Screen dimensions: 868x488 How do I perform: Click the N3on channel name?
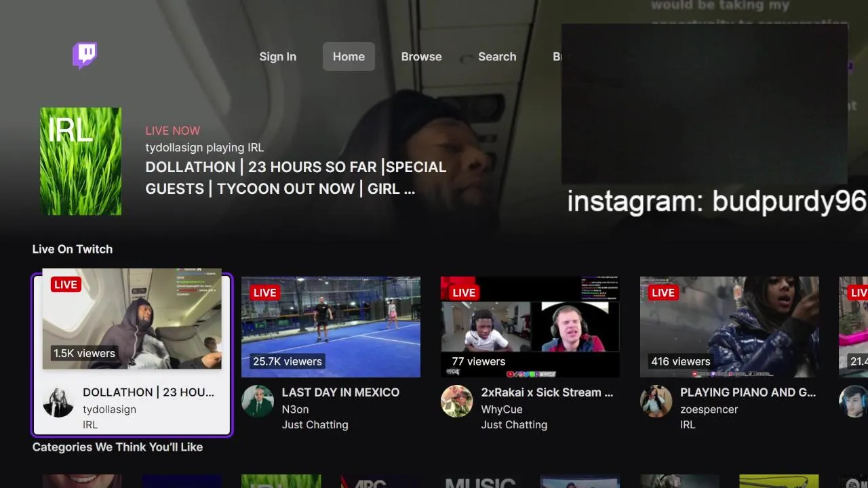coord(295,409)
